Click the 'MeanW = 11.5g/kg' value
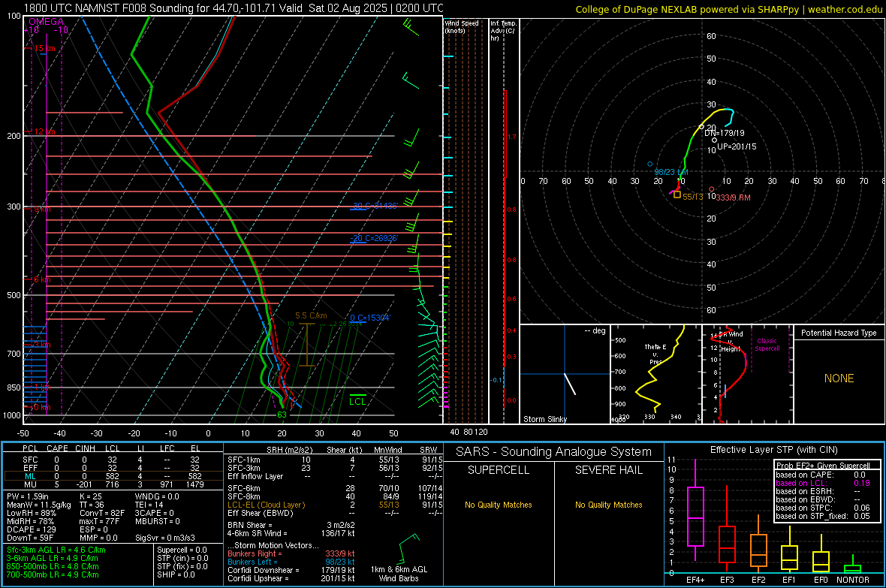This screenshot has height=588, width=886. click(39, 505)
